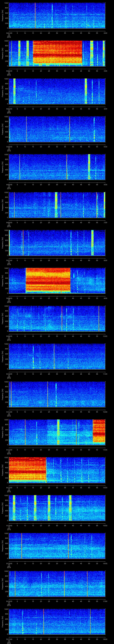114x644 pixels.
Task: Click the '8:04:00' start time label
Action: (9, 147)
